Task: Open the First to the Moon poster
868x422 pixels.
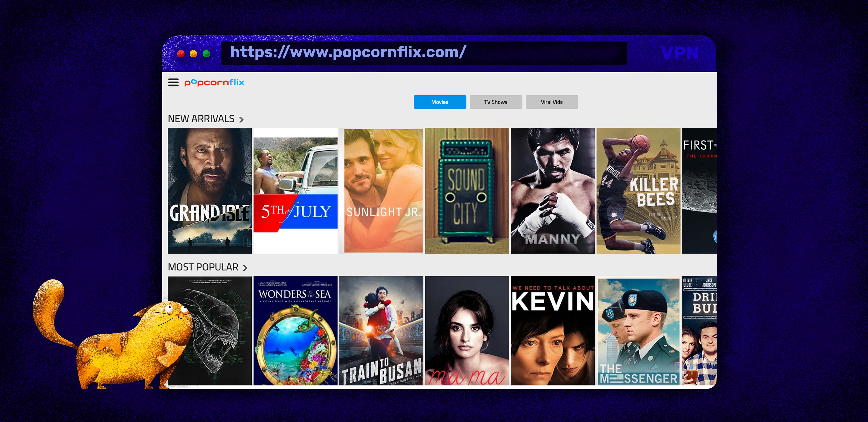Action: coord(699,191)
